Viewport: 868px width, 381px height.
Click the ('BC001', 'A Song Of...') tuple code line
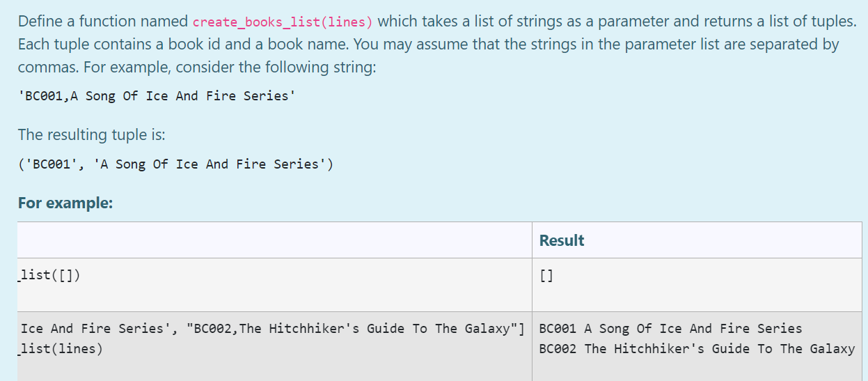coord(175,164)
